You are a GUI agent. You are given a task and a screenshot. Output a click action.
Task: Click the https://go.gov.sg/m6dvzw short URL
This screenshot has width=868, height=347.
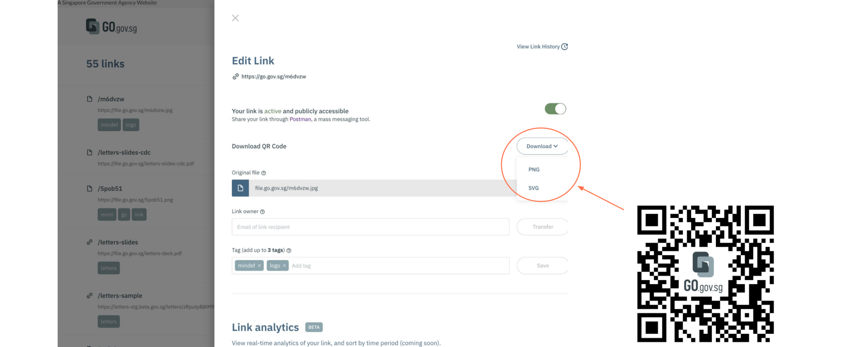[274, 77]
